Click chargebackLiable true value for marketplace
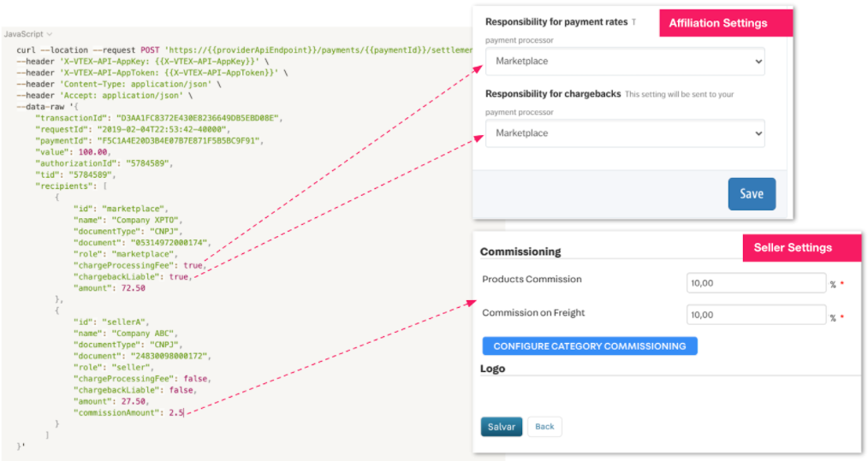This screenshot has width=868, height=461. click(x=178, y=277)
